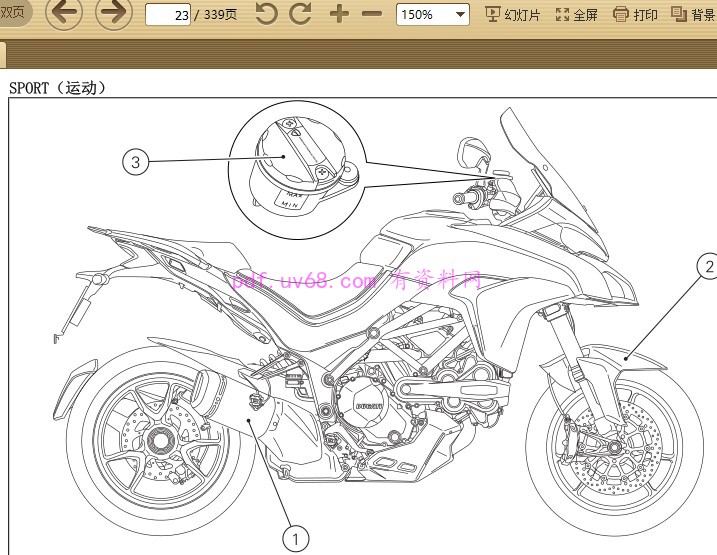This screenshot has height=555, width=717.
Task: Zoom in with the plus icon
Action: coord(339,14)
